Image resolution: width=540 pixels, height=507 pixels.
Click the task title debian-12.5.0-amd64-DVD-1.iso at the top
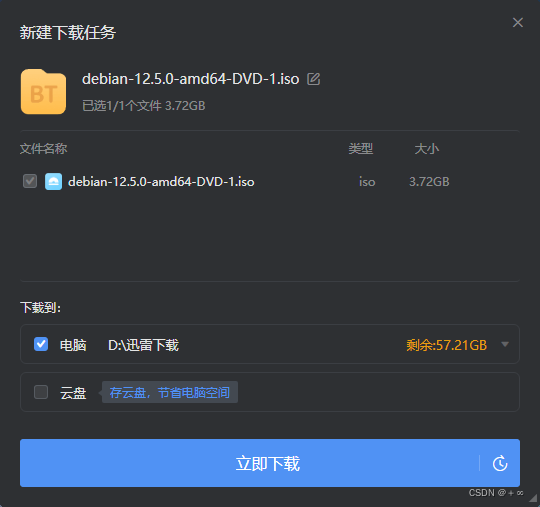[190, 79]
